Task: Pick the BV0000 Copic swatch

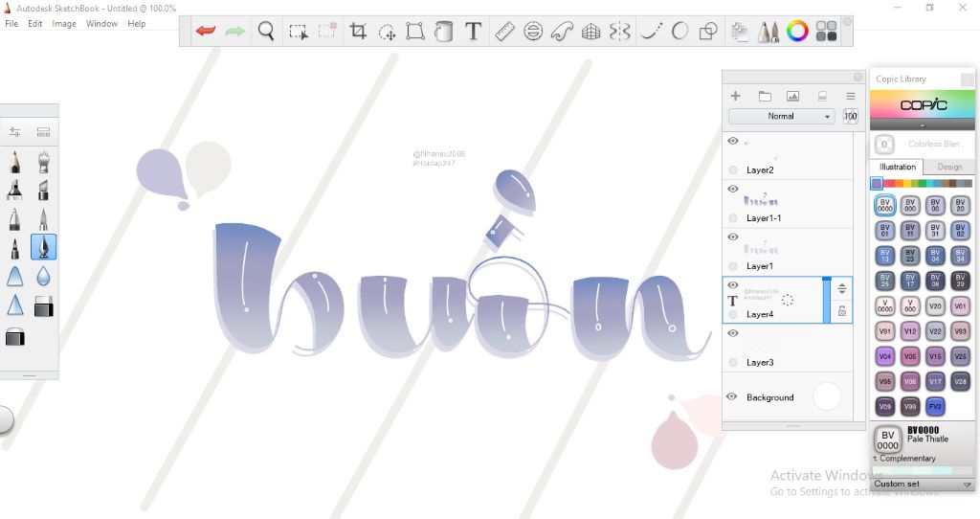Action: (884, 205)
